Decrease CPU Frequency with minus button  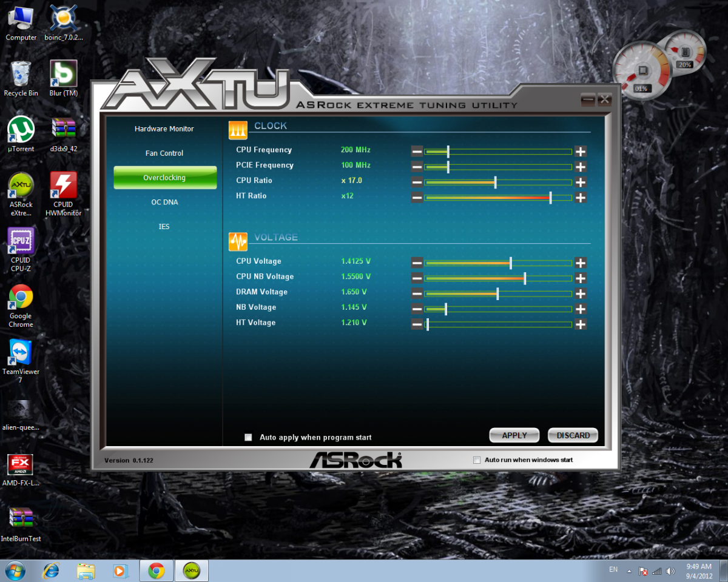click(x=417, y=152)
